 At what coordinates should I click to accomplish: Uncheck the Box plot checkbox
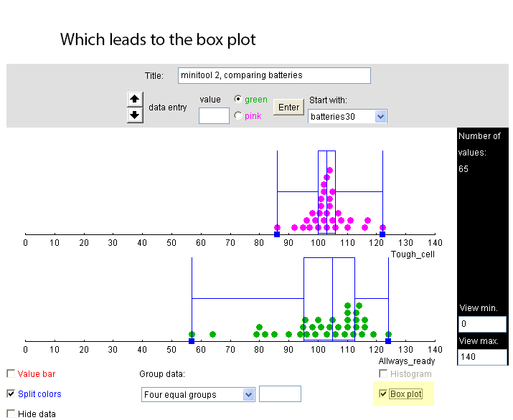point(383,393)
